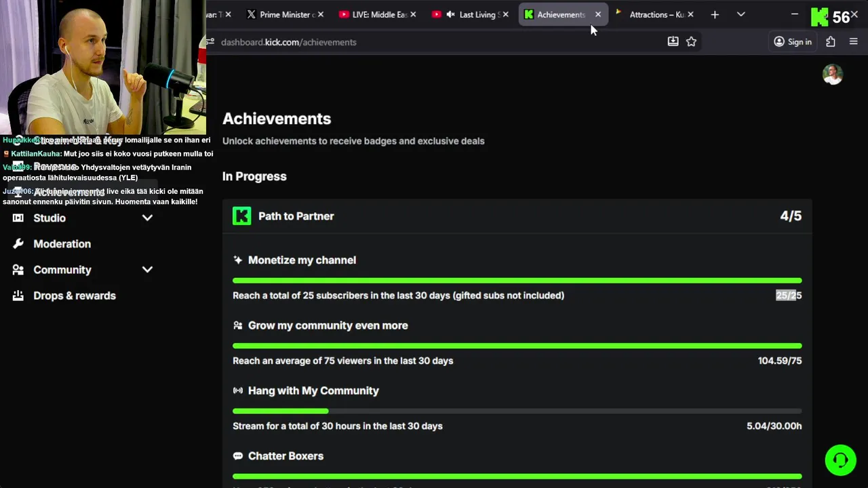The image size is (868, 488).
Task: Bookmark this page with the star icon
Action: point(691,41)
